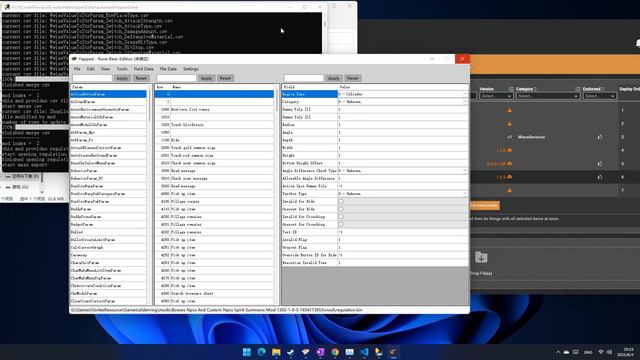Select the Search treasure chest row
The height and width of the screenshot is (360, 640).
[214, 293]
